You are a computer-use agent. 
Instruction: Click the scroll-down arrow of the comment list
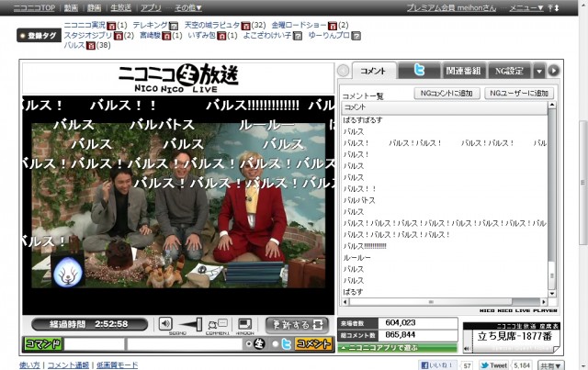(x=551, y=294)
